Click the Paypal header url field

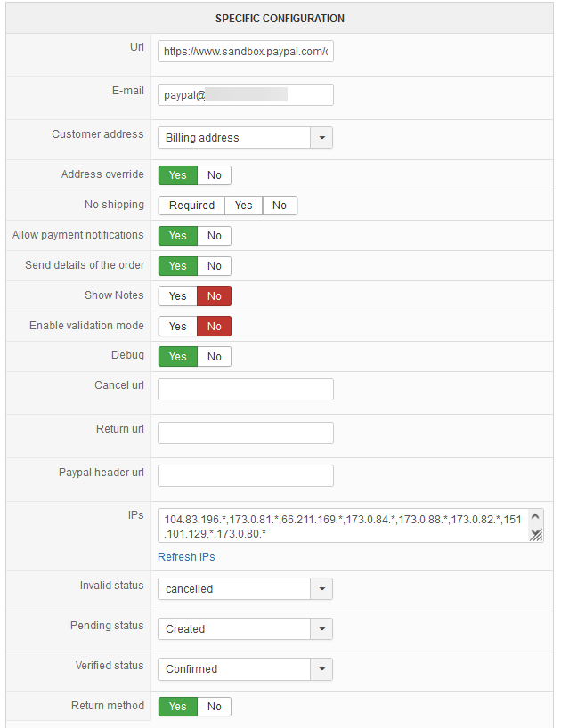click(245, 476)
